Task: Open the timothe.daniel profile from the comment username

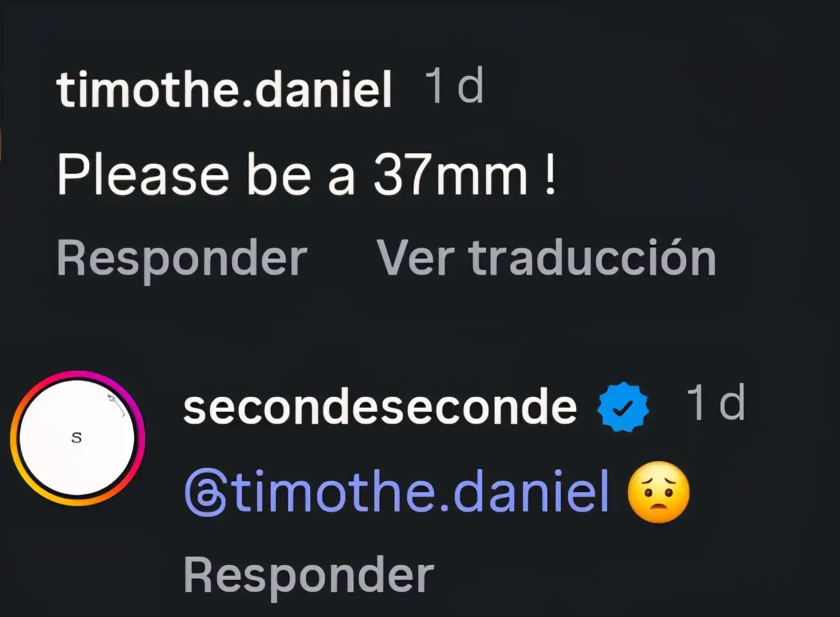Action: coord(225,89)
